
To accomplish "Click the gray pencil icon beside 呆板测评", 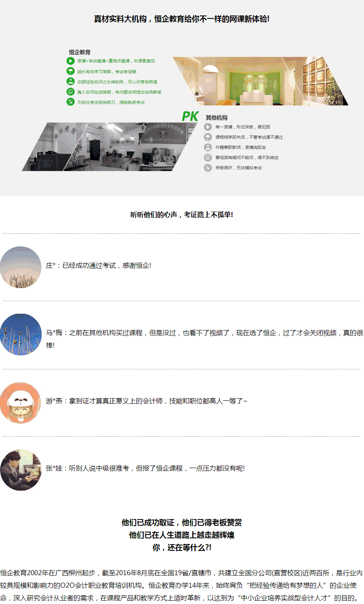I will (x=208, y=168).
